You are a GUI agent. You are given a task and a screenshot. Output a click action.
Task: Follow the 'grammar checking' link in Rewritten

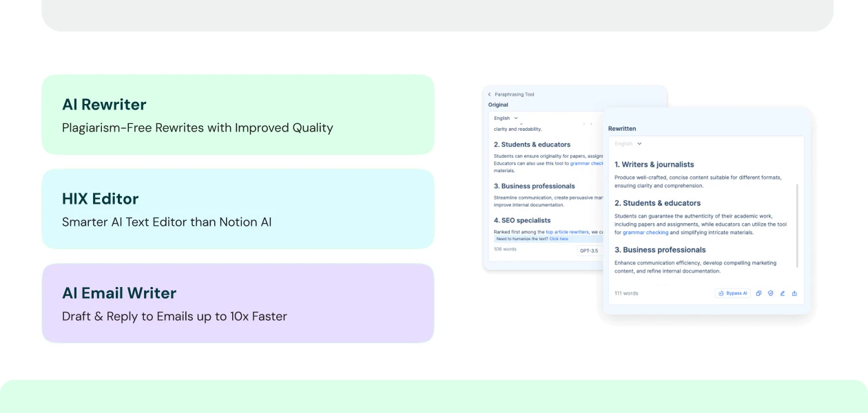pyautogui.click(x=645, y=233)
